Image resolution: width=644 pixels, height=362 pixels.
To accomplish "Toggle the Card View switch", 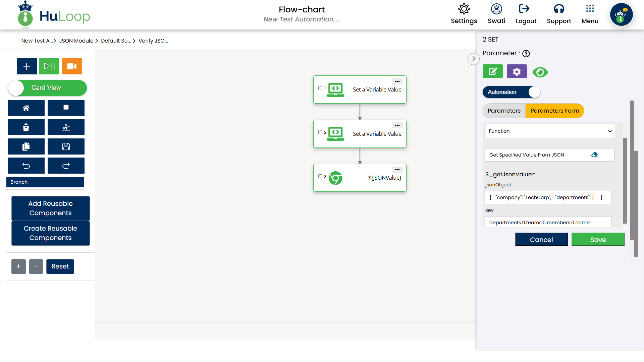I will [47, 88].
